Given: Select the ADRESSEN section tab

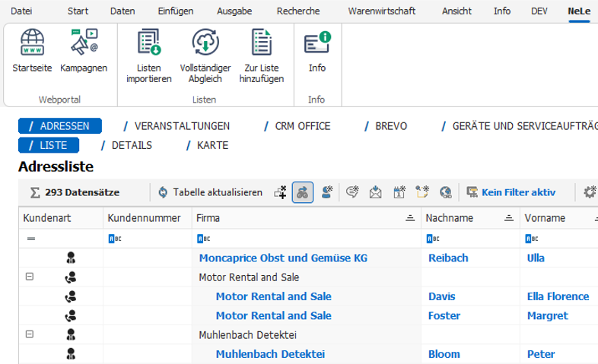Looking at the screenshot, I should (60, 126).
